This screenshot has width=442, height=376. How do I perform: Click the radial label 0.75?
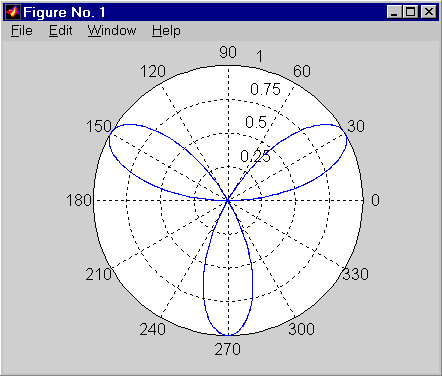[265, 89]
